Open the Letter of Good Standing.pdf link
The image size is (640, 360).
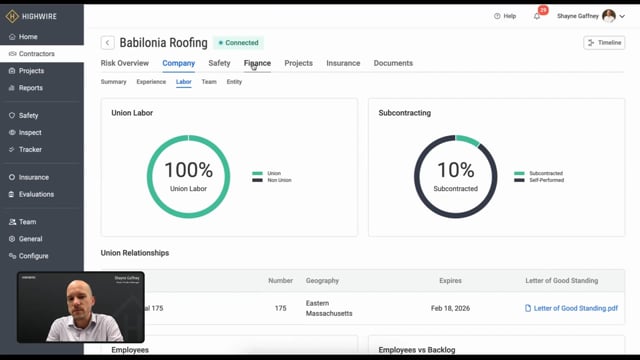coord(576,308)
